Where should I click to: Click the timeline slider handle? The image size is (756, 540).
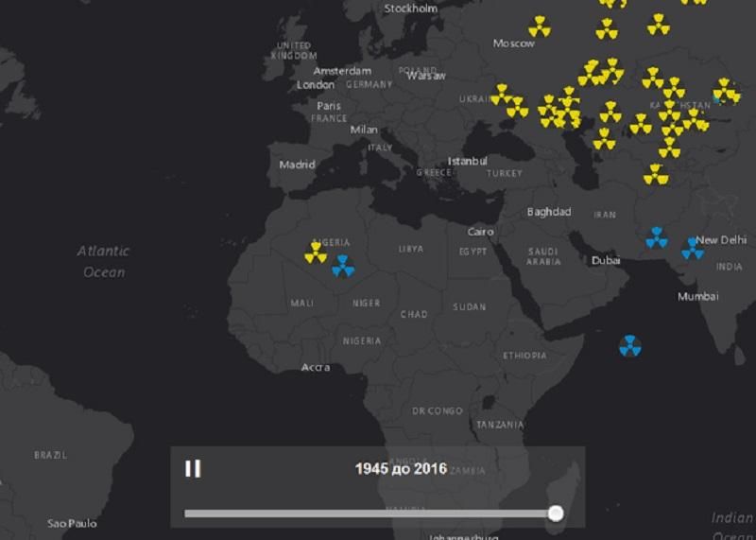(x=556, y=514)
